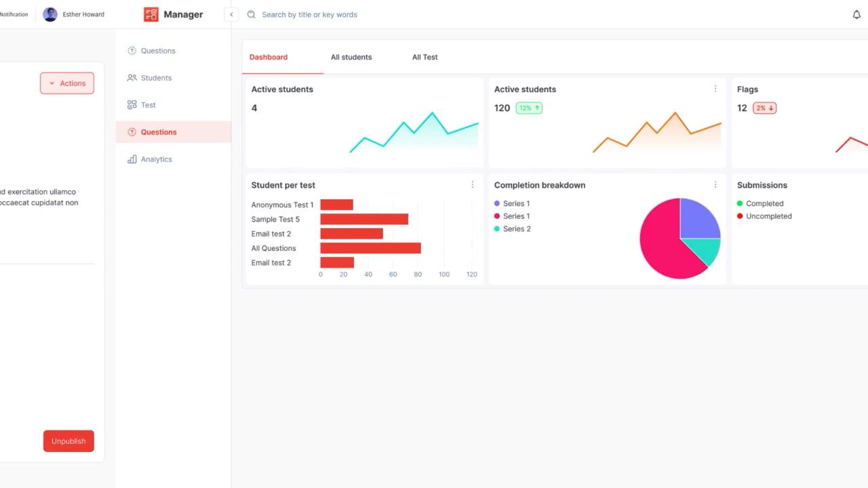Click the Series 2 teal legend dot
Viewport: 868px width, 488px height.
pos(497,229)
